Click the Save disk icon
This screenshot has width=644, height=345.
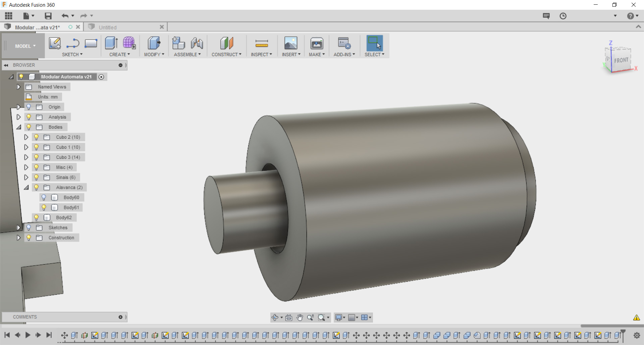pos(48,16)
